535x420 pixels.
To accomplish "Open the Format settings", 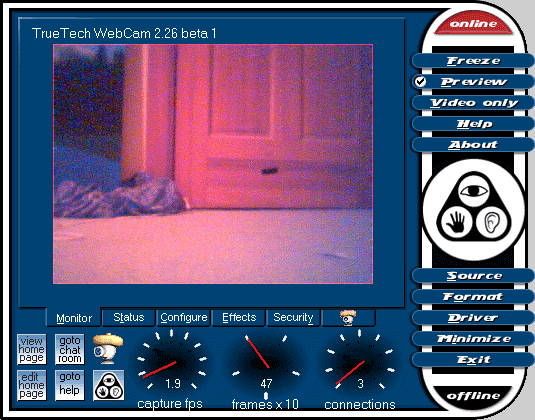I will pos(473,297).
